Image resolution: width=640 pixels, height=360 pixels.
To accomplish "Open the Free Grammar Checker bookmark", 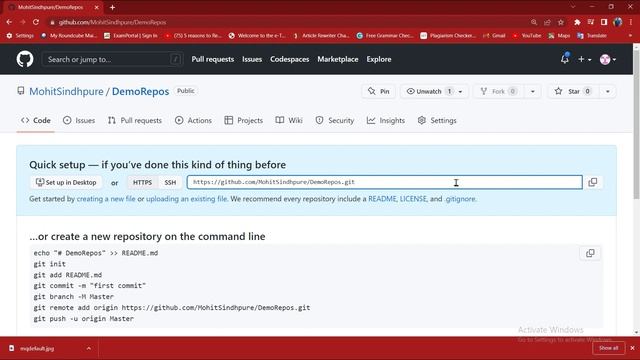I will click(385, 36).
